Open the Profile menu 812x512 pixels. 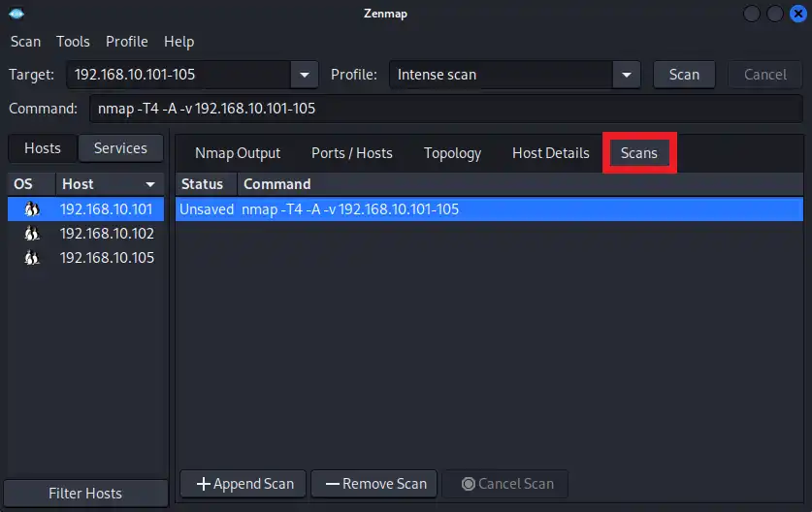[127, 42]
